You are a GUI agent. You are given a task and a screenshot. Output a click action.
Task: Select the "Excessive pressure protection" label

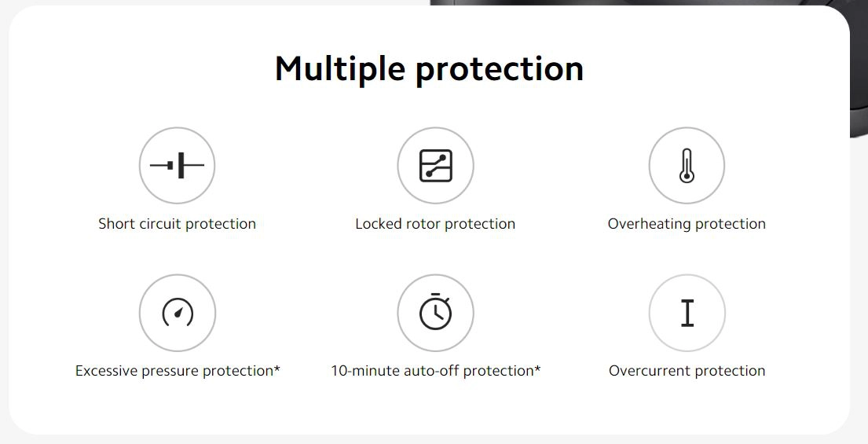click(174, 371)
